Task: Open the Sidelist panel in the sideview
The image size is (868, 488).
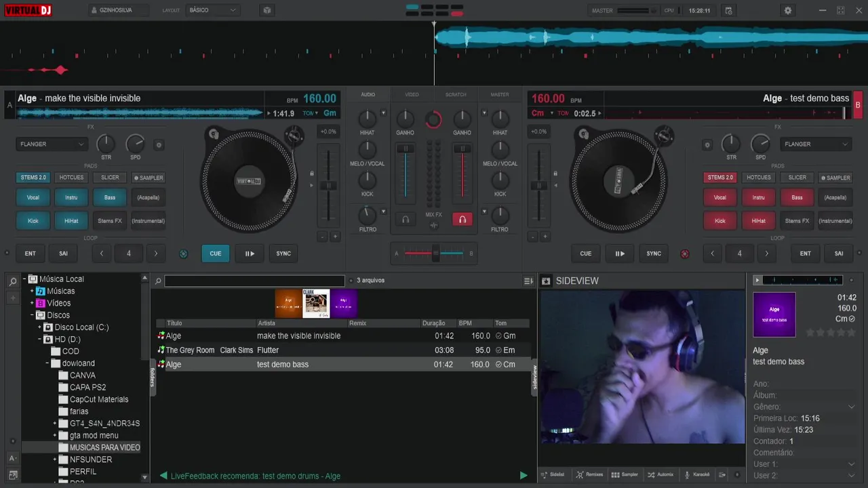Action: (553, 474)
